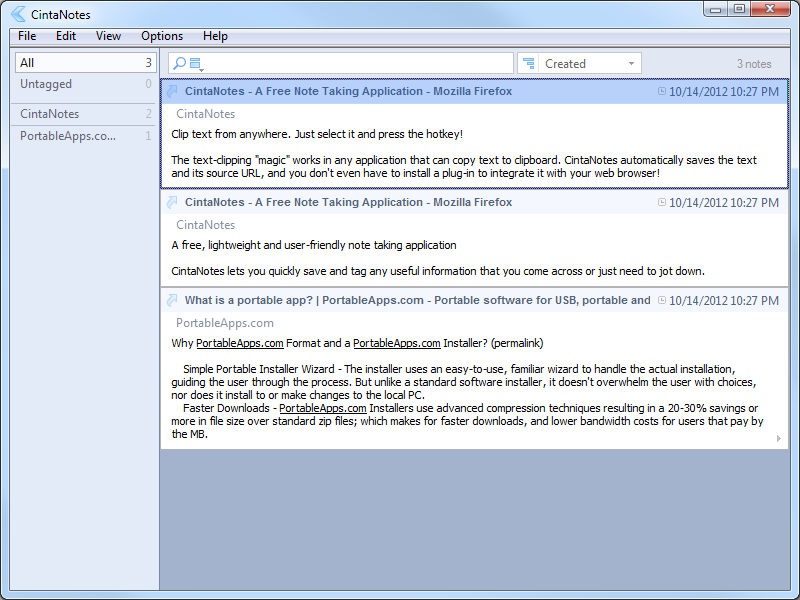Open the Options menu
This screenshot has height=600, width=800.
[162, 36]
